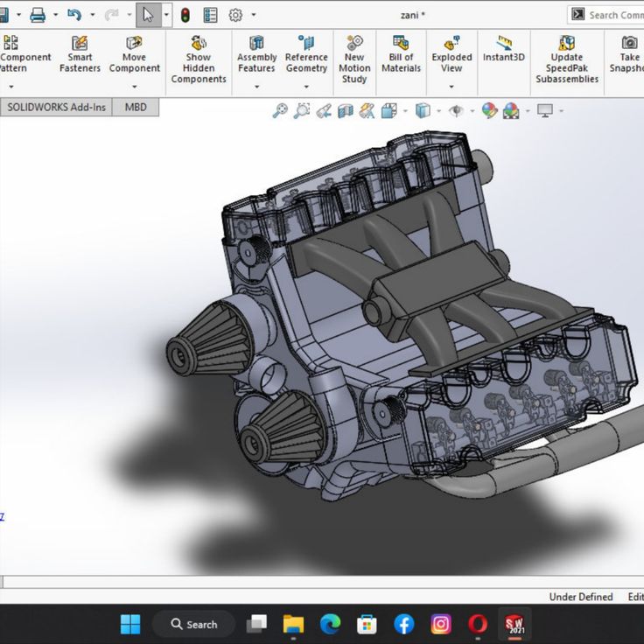Open Microsoft Store from taskbar
Image resolution: width=644 pixels, height=644 pixels.
[x=367, y=624]
